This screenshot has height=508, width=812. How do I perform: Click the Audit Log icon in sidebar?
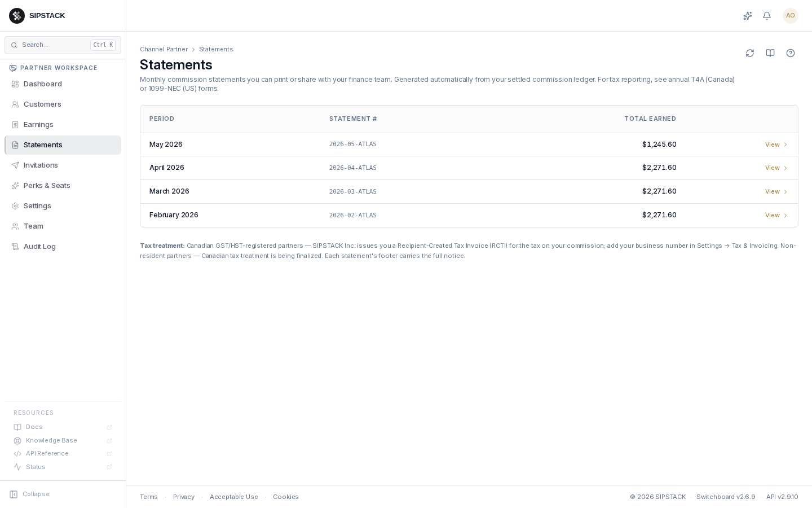15,247
